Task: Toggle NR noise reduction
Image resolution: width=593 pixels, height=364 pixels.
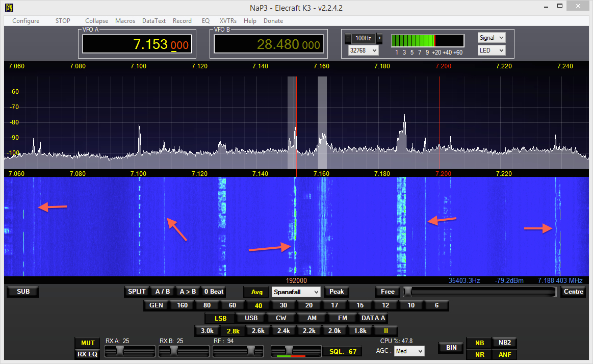Action: click(x=479, y=355)
